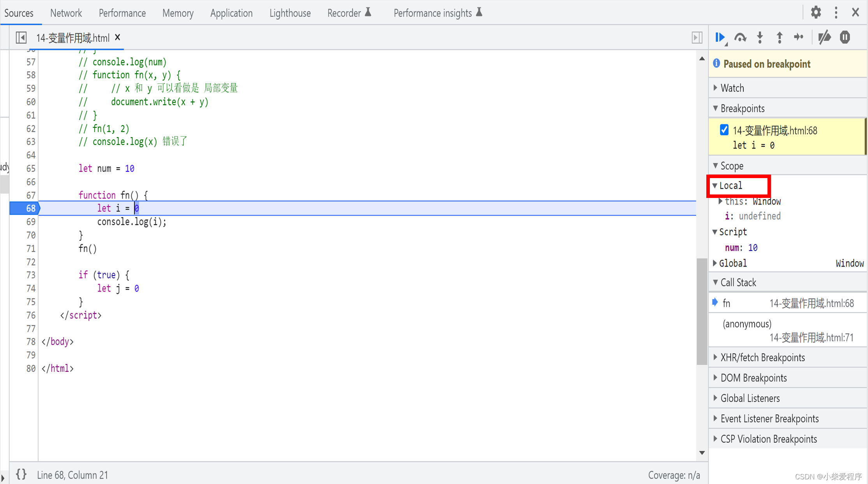Click line number 65 in gutter
Screen dimensions: 868x484
(30, 168)
